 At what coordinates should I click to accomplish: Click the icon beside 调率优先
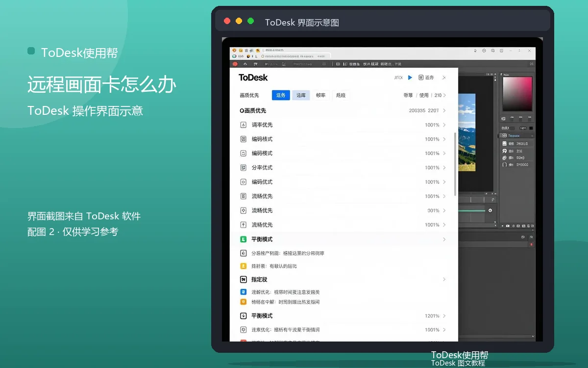click(x=243, y=125)
